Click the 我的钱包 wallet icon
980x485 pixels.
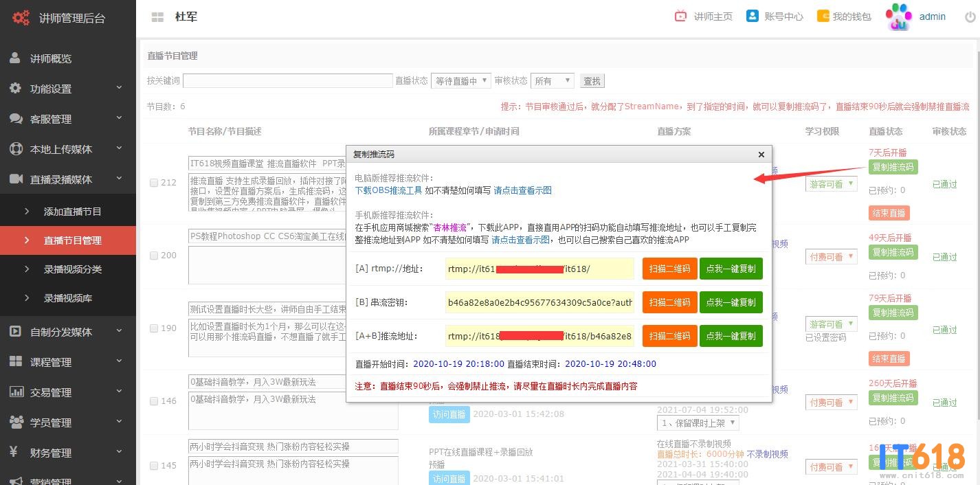coord(823,16)
